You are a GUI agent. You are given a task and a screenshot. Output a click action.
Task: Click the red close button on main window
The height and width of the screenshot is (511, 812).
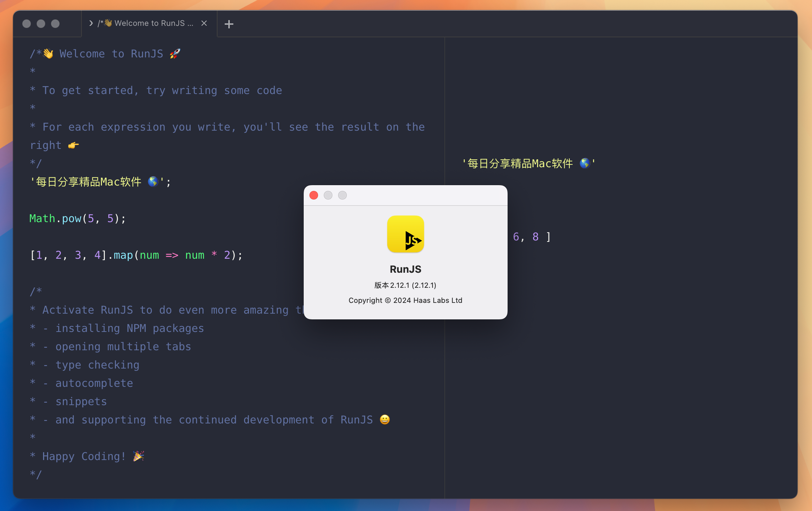coord(26,24)
